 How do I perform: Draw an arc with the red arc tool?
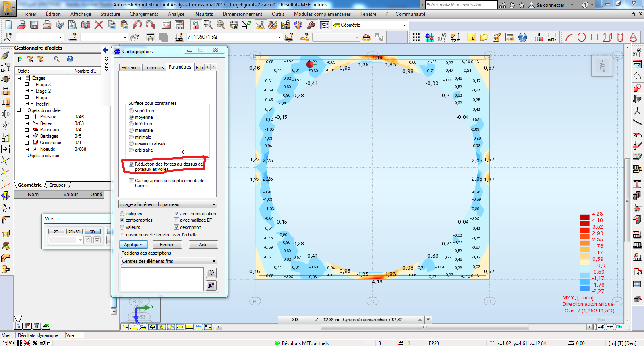click(x=569, y=37)
